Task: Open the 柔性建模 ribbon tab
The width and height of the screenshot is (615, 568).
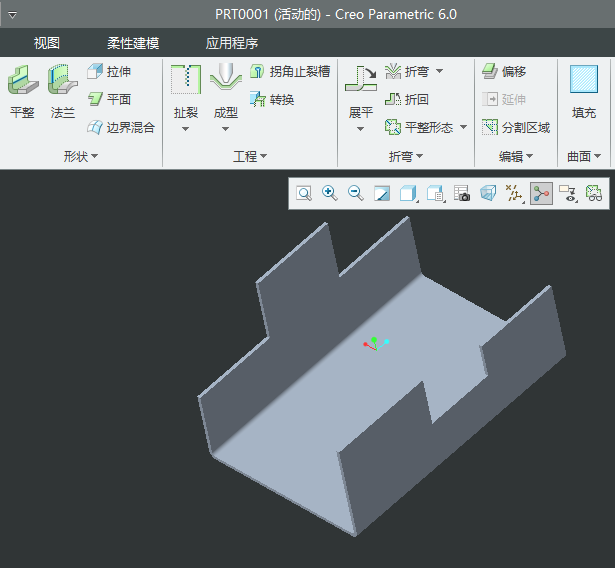Action: coord(133,43)
